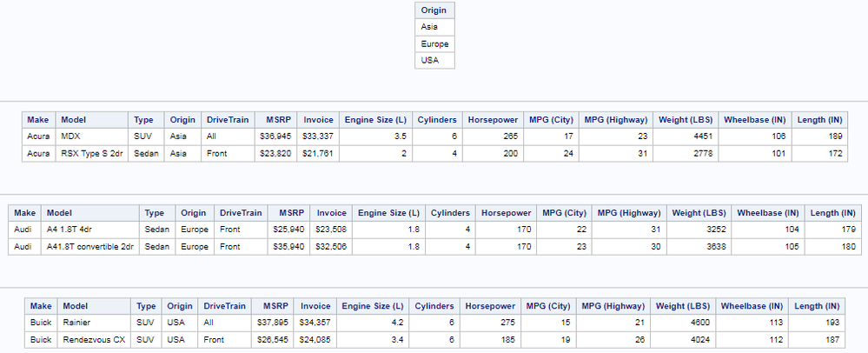Select the Europe cell in Origin list
Image resolution: width=868 pixels, height=353 pixels.
tap(434, 43)
